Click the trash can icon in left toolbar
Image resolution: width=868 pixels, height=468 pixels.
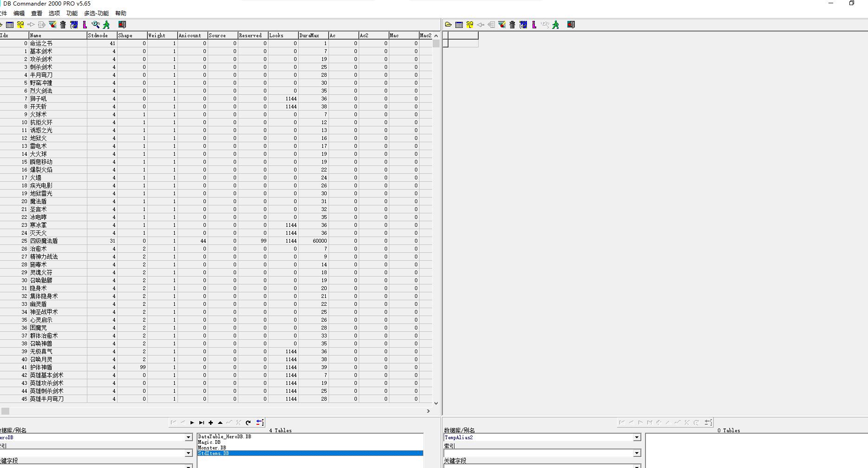[x=63, y=25]
